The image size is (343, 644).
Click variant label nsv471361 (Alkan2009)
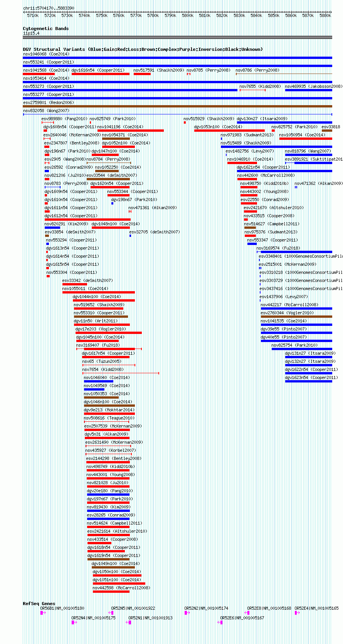(x=153, y=208)
